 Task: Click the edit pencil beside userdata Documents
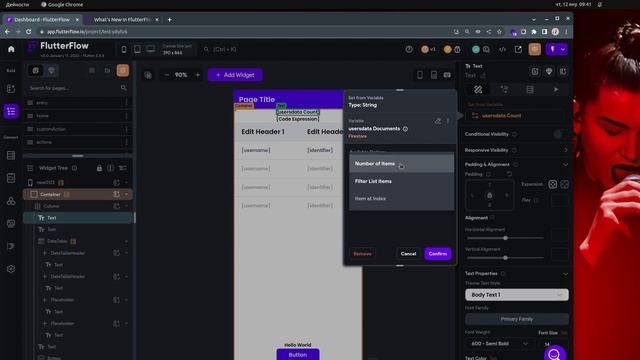click(x=438, y=121)
